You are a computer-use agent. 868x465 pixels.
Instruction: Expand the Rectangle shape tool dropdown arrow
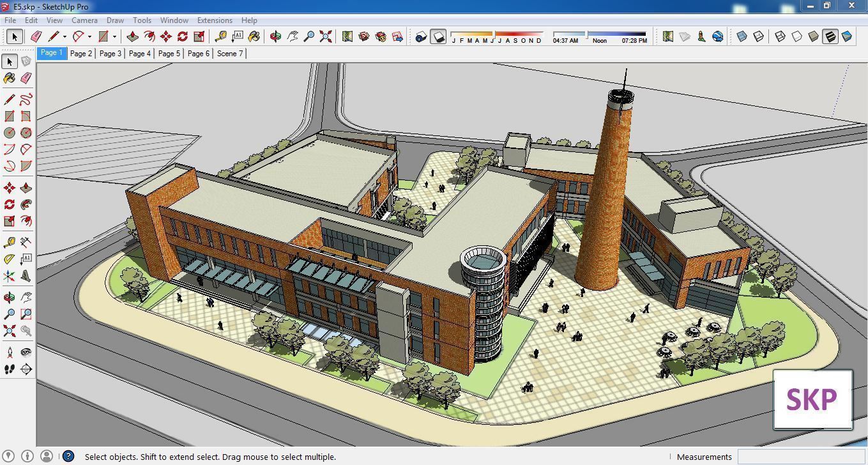pos(114,36)
